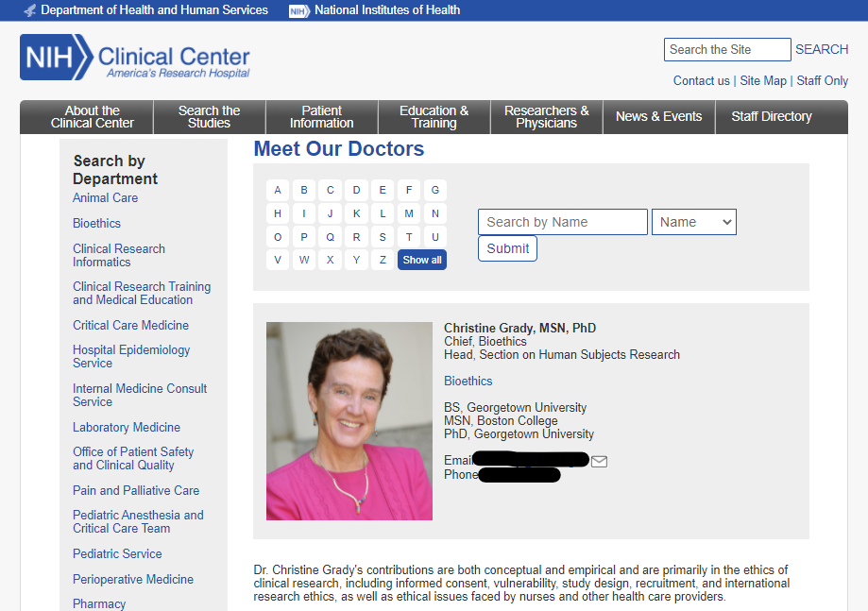Filter doctors by letter A
The width and height of the screenshot is (868, 611).
coord(278,191)
